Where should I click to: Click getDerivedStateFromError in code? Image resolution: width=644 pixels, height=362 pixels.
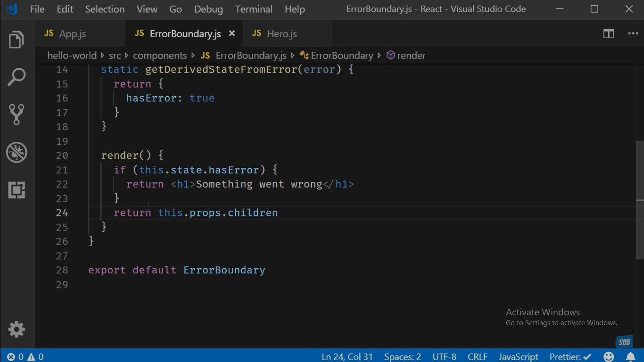221,70
